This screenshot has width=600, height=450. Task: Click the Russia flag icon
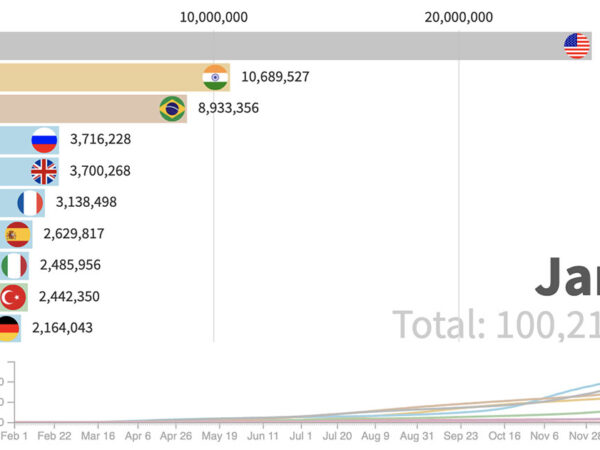pyautogui.click(x=44, y=140)
